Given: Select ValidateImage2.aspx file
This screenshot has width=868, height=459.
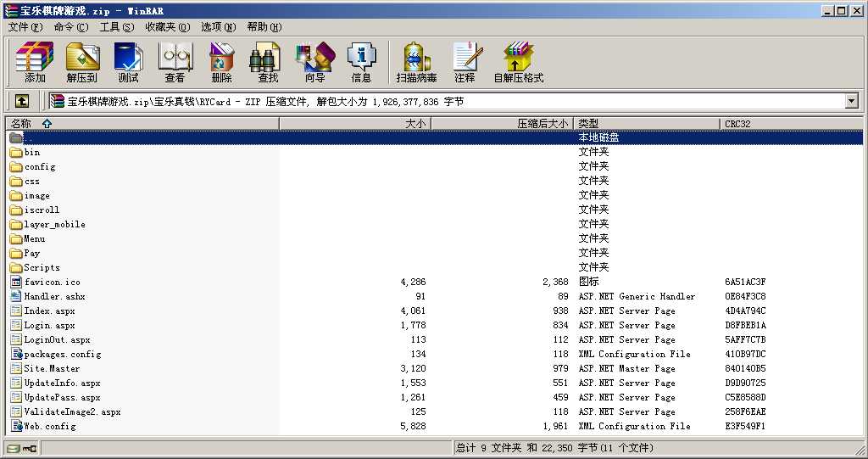Looking at the screenshot, I should 65,411.
